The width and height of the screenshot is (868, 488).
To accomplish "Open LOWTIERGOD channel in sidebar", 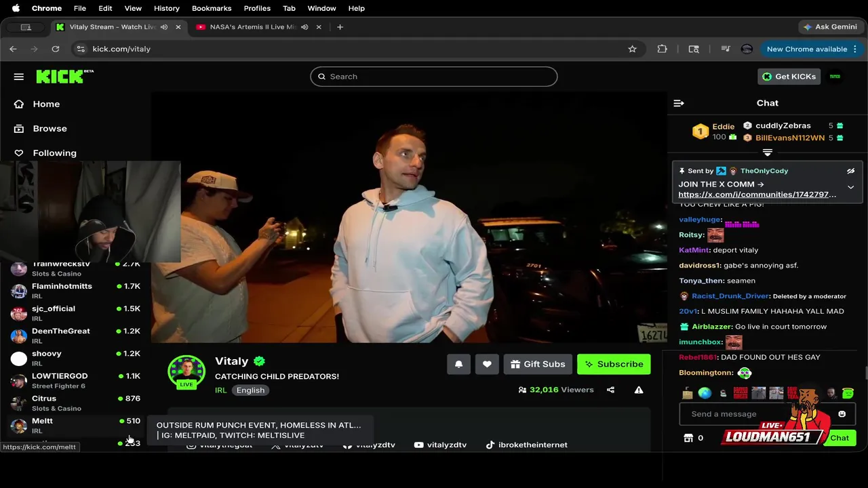I will click(x=76, y=380).
